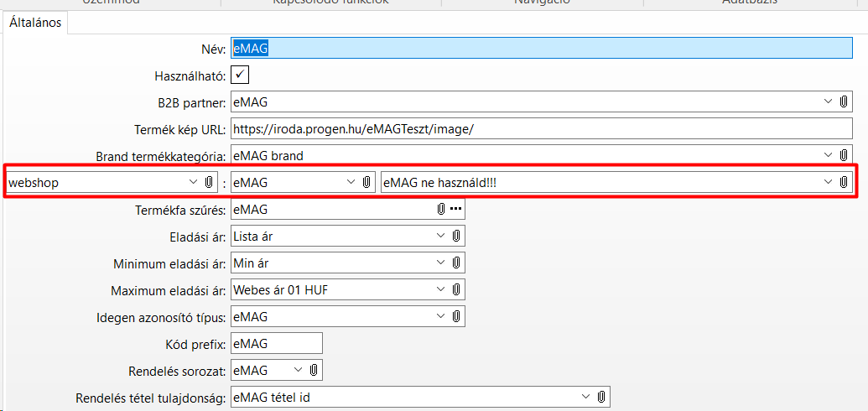Viewport: 868px width, 411px height.
Task: Expand the Minimum eladási ár dropdown
Action: point(440,263)
